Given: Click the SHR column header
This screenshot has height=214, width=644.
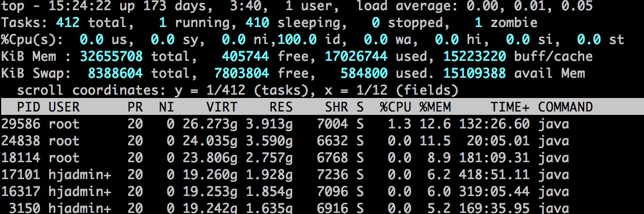Looking at the screenshot, I should click(x=337, y=107).
